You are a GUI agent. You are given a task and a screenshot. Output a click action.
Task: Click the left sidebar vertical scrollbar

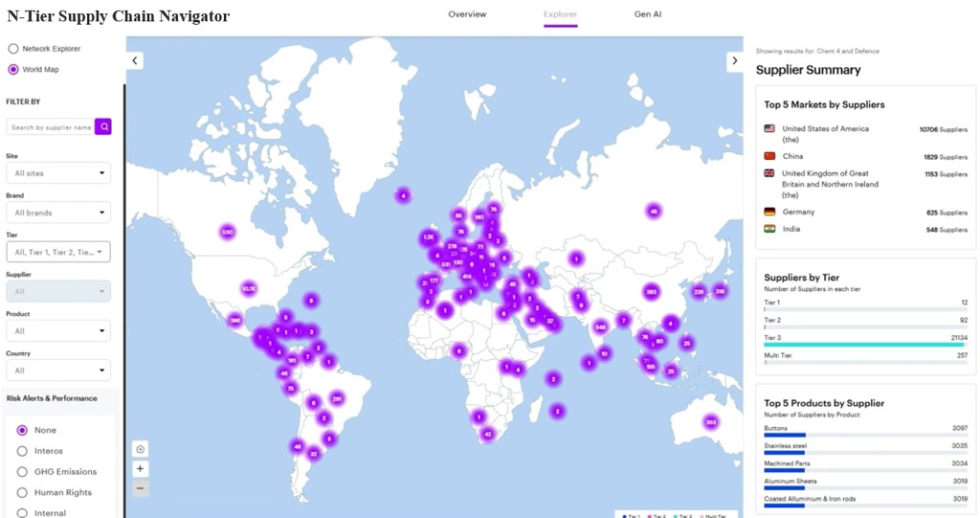124,301
